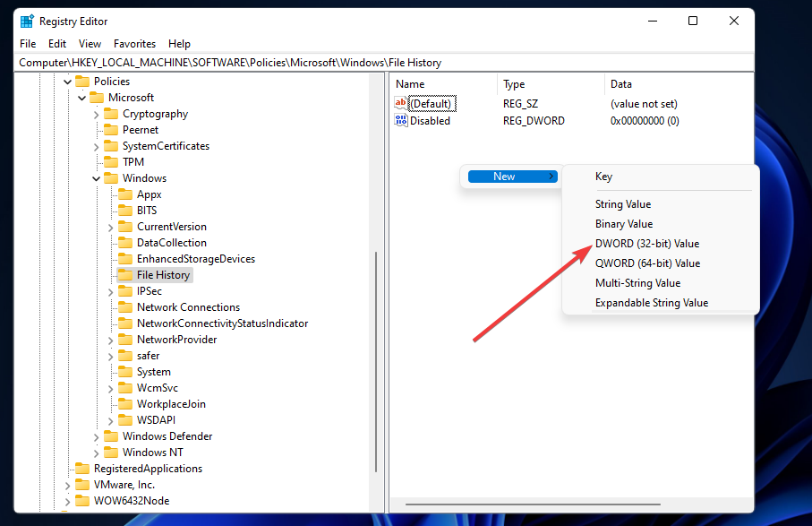Click the Microsoft folder icon
The width and height of the screenshot is (812, 526).
click(x=97, y=98)
